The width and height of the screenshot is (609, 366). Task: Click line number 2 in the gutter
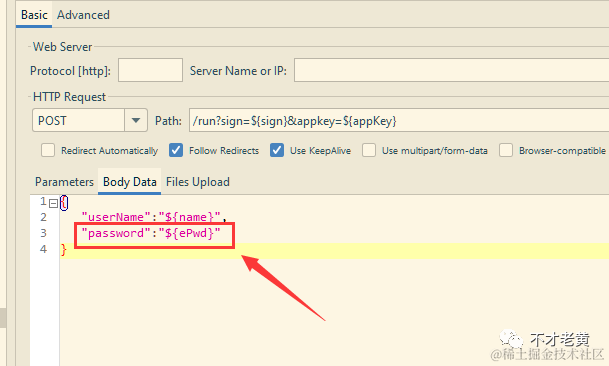coord(44,217)
